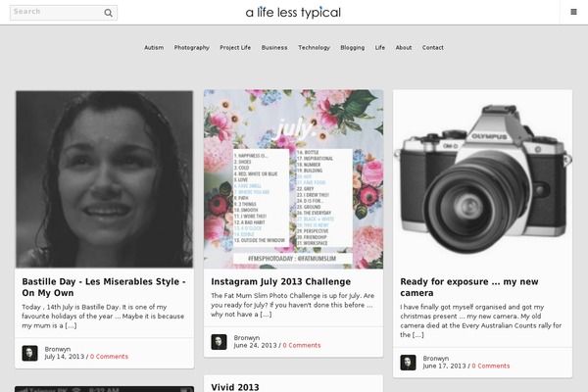Viewport: 588px width, 392px height.
Task: Click Bronwyn's avatar under new camera post
Action: coord(408,363)
